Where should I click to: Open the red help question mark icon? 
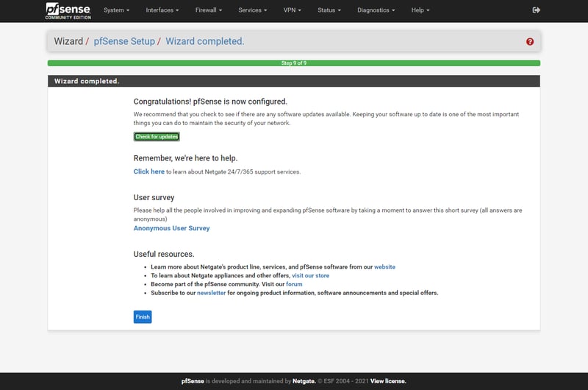pyautogui.click(x=530, y=42)
